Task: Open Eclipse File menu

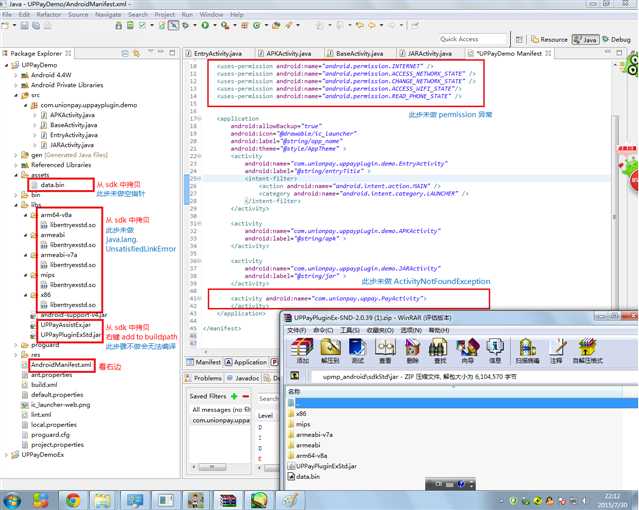Action: click(x=7, y=15)
